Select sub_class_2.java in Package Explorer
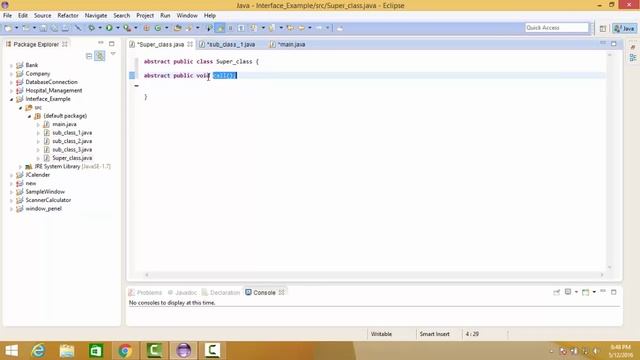This screenshot has width=640, height=360. click(72, 141)
